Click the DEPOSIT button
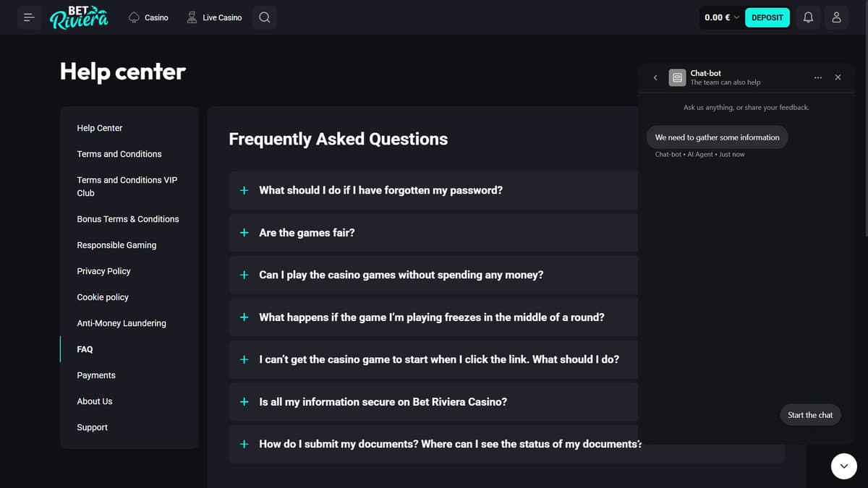868x488 pixels. (767, 17)
